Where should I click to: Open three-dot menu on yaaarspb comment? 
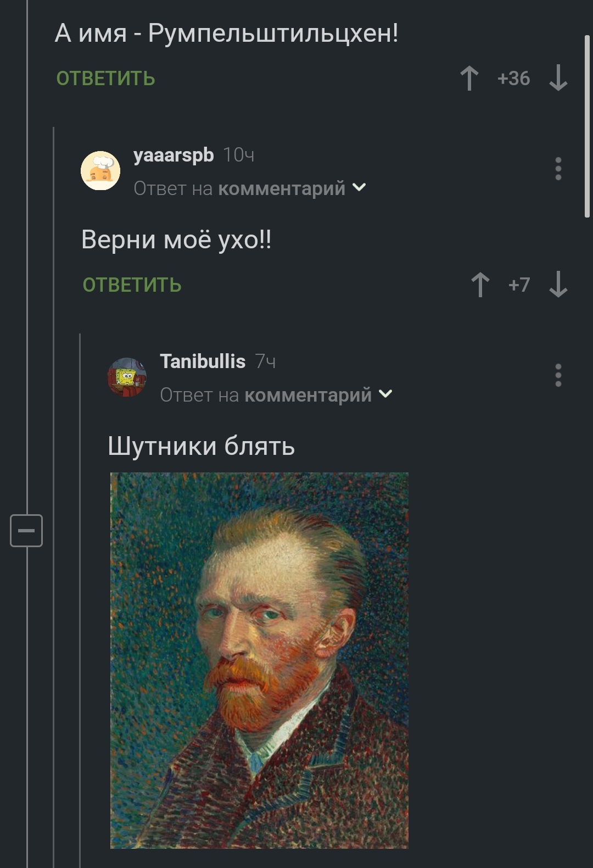[558, 169]
